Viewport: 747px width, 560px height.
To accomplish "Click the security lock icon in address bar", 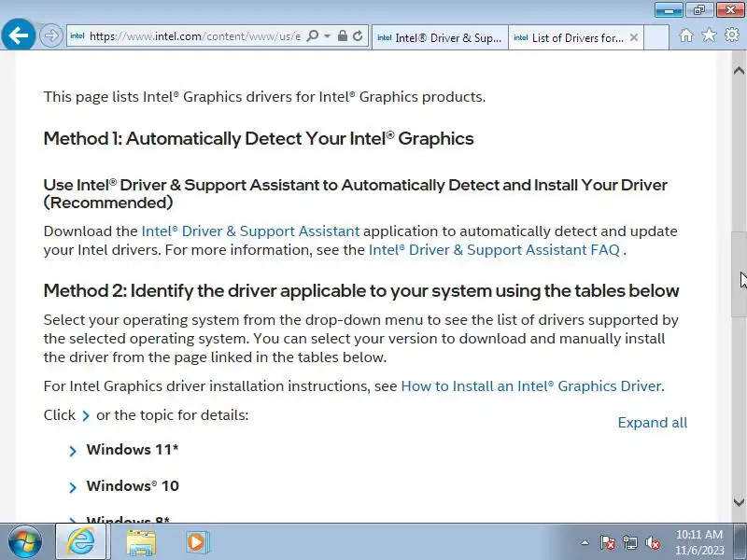I will (342, 35).
